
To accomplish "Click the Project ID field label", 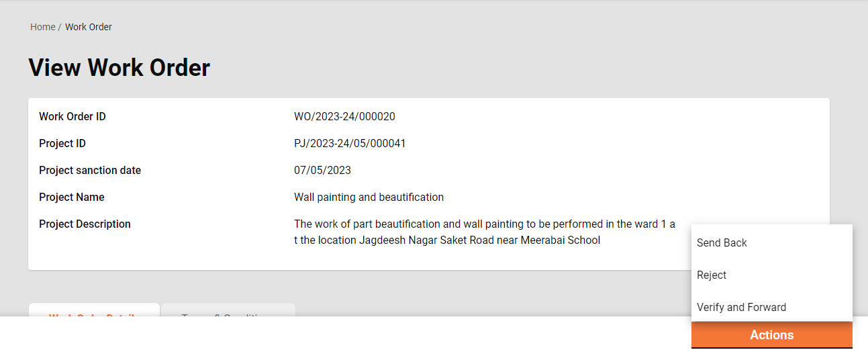I will tap(62, 144).
